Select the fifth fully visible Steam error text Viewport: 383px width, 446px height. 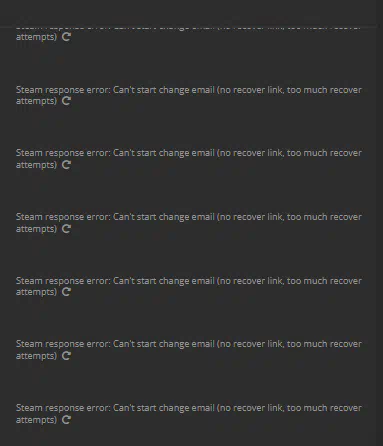coord(189,350)
